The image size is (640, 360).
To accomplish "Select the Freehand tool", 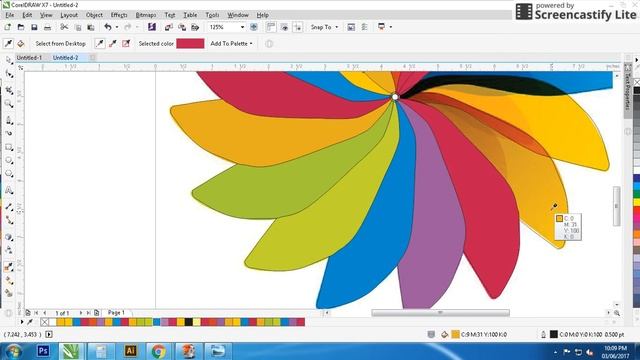I will [x=9, y=120].
